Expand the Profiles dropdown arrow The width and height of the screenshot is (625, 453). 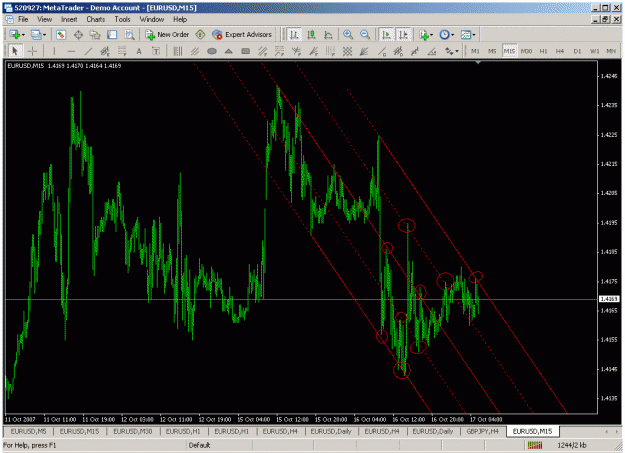pyautogui.click(x=44, y=35)
